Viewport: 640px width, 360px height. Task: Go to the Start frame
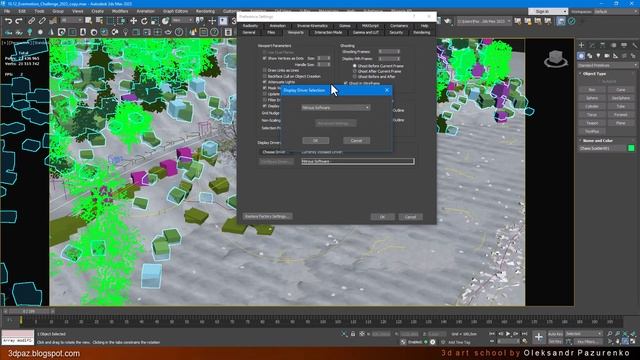492,334
